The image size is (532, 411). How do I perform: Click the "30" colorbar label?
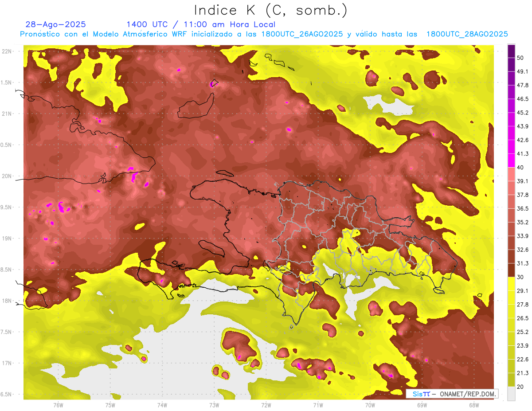[520, 277]
